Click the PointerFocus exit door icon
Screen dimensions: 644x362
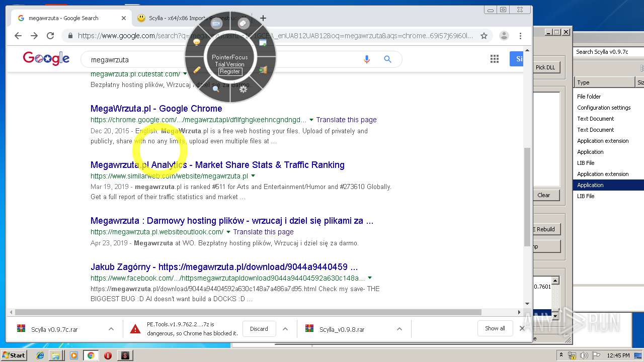pos(263,70)
